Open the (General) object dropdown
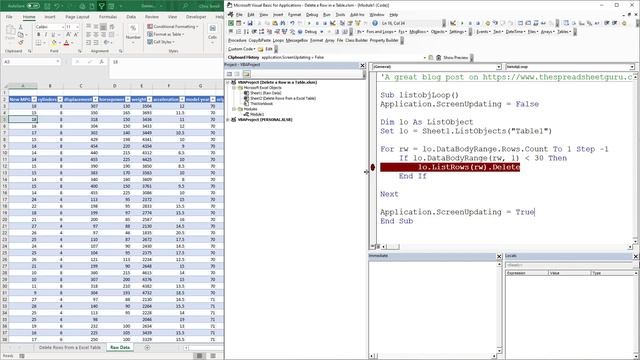The width and height of the screenshot is (640, 360). [x=498, y=67]
